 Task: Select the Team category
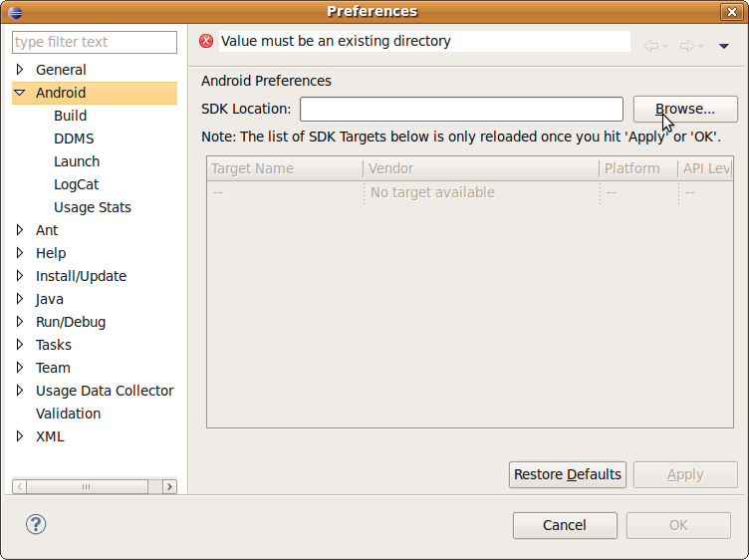click(x=53, y=368)
